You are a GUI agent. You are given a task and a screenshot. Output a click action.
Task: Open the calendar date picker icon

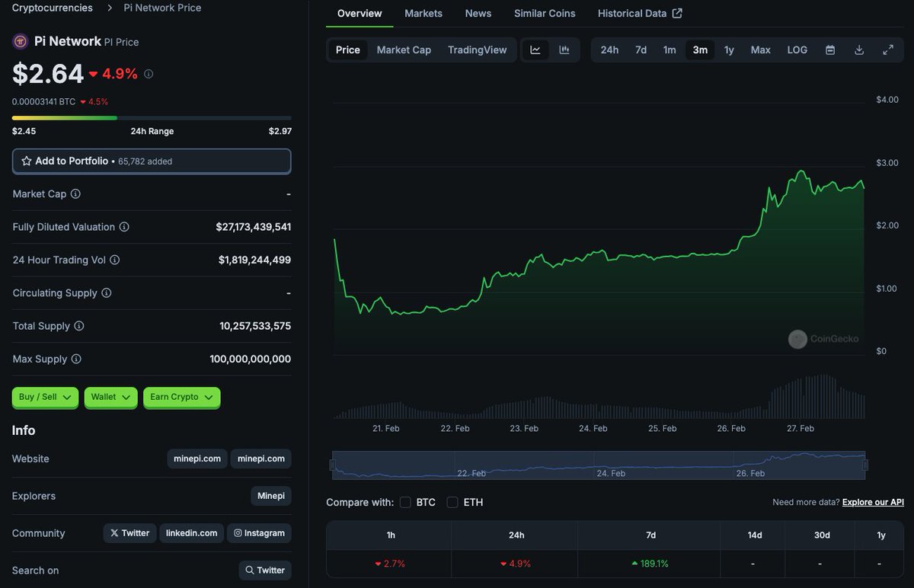[x=830, y=50]
